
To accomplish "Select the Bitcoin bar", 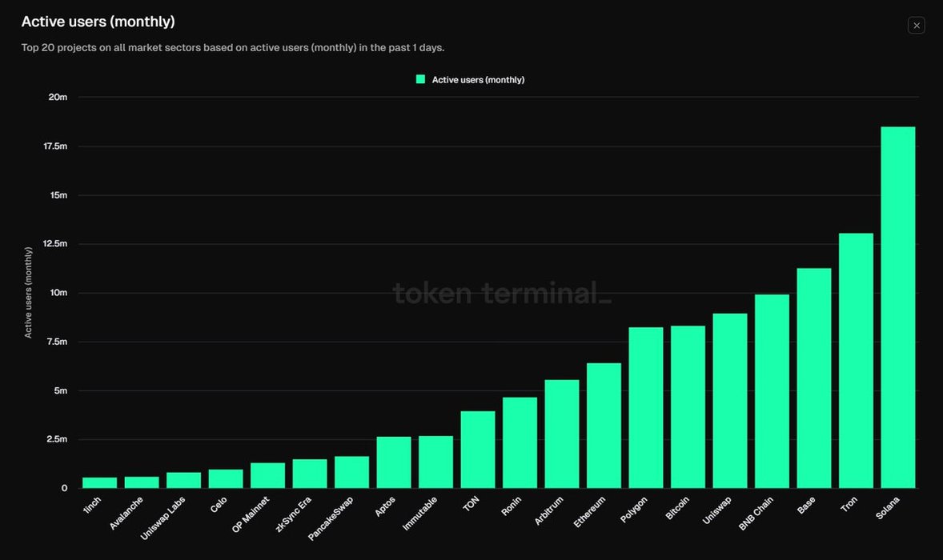I will (688, 406).
